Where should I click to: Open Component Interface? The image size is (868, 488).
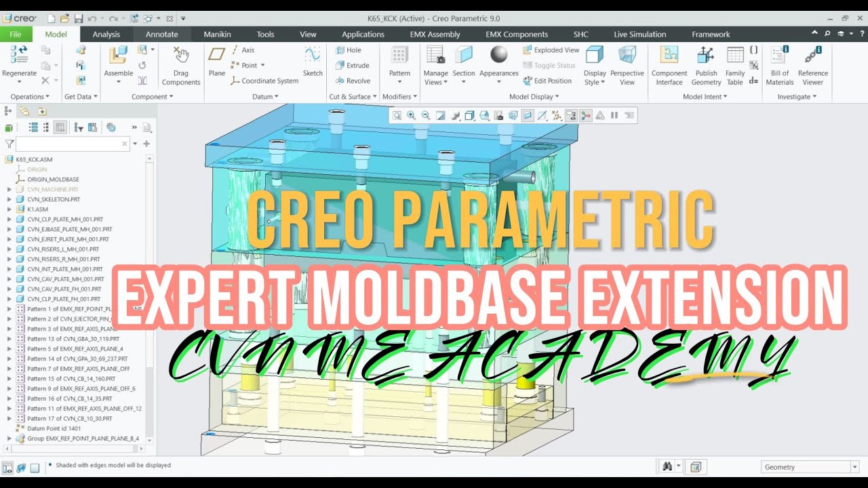(669, 66)
